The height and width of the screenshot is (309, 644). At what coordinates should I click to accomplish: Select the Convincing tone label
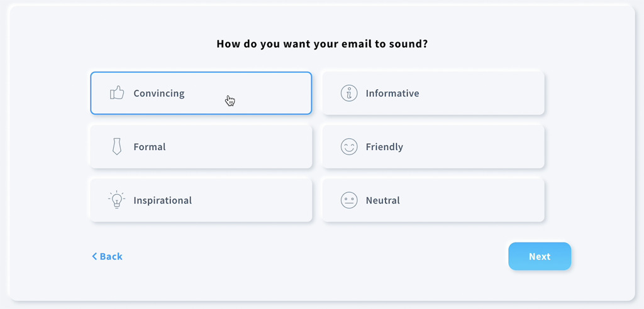(159, 93)
